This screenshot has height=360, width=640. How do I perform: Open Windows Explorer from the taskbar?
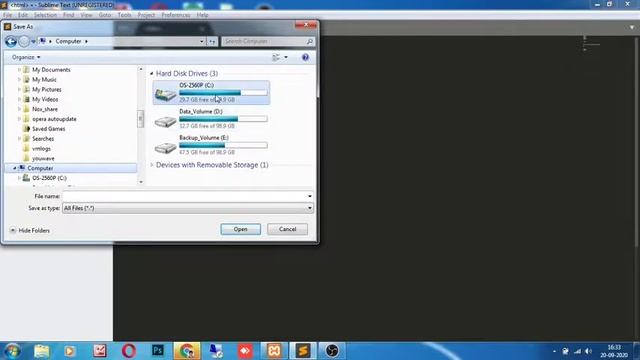point(42,351)
